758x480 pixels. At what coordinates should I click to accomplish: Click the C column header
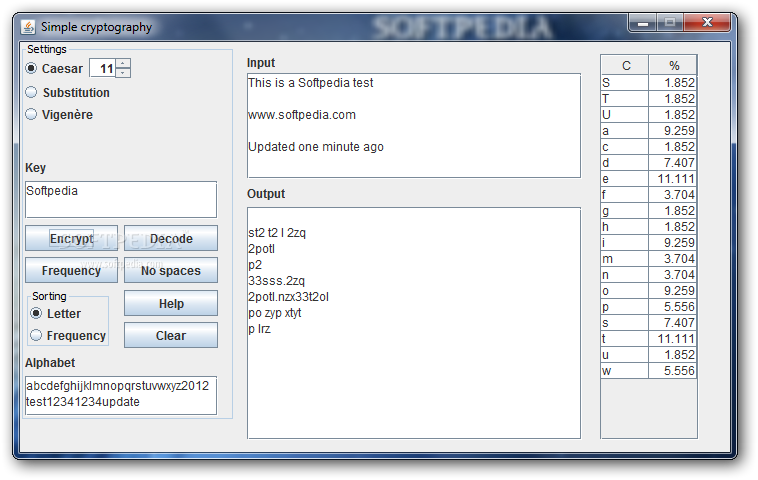tap(625, 65)
